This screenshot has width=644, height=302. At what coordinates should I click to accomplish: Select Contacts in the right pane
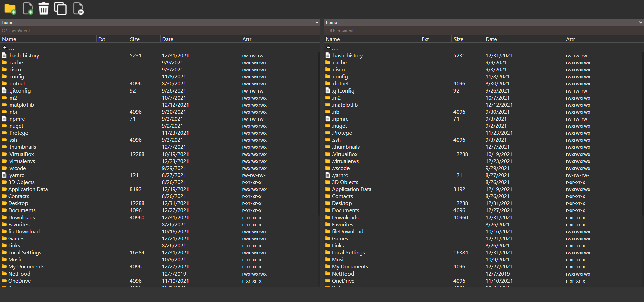[x=342, y=196]
